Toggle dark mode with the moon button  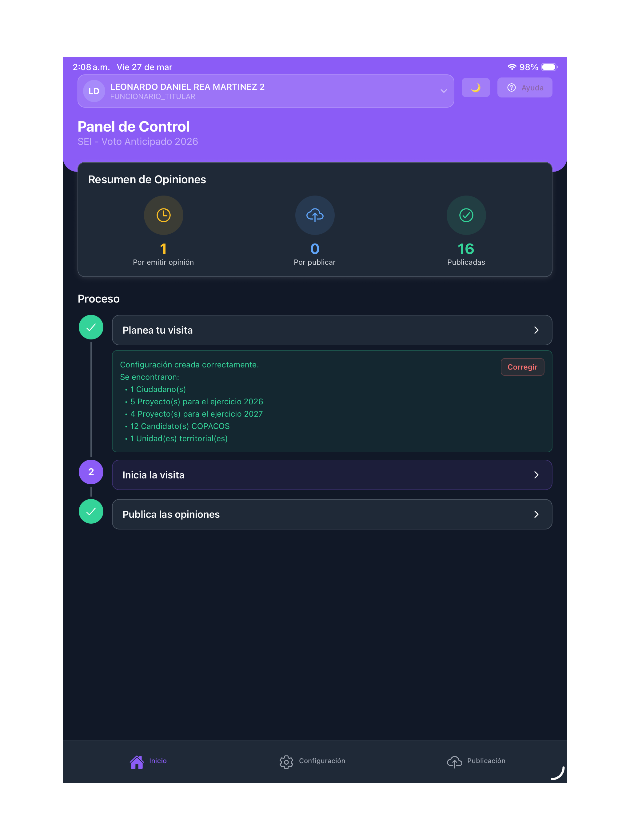click(x=475, y=88)
